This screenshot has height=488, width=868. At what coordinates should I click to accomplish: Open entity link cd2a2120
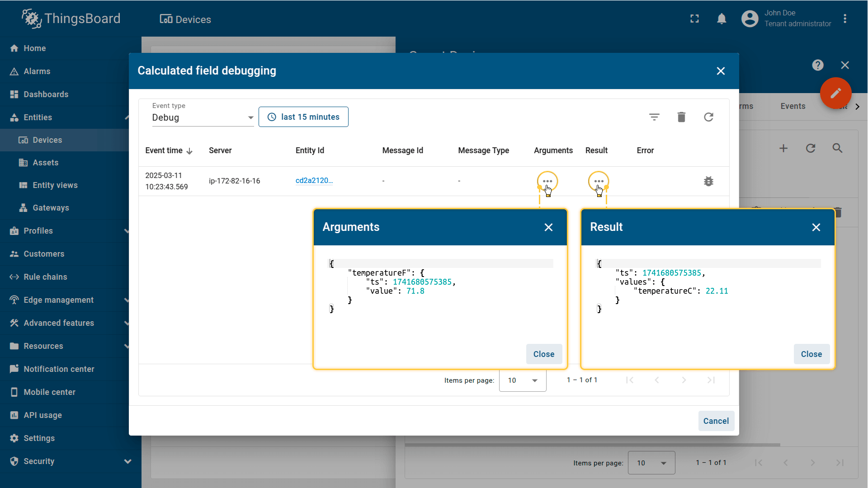(314, 181)
